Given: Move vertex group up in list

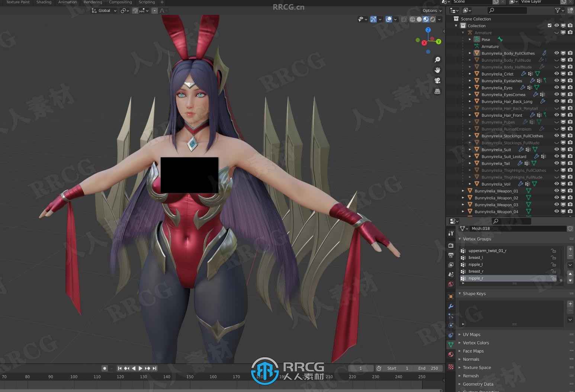Looking at the screenshot, I should tap(570, 274).
